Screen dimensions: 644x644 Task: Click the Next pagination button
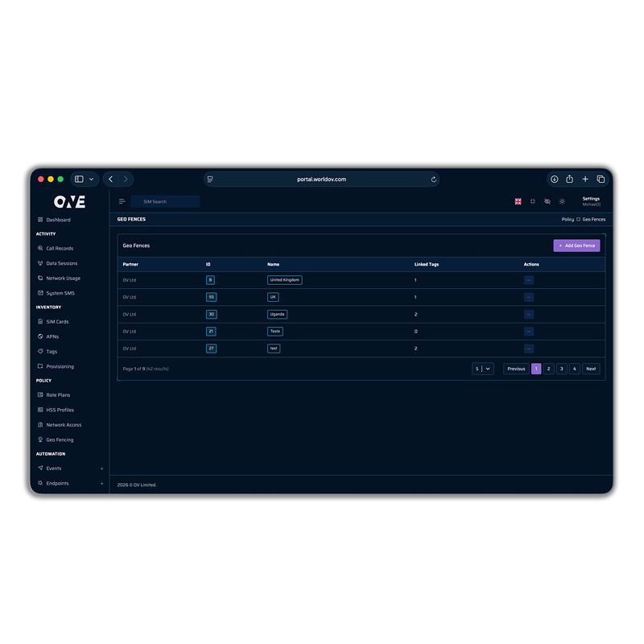click(591, 369)
